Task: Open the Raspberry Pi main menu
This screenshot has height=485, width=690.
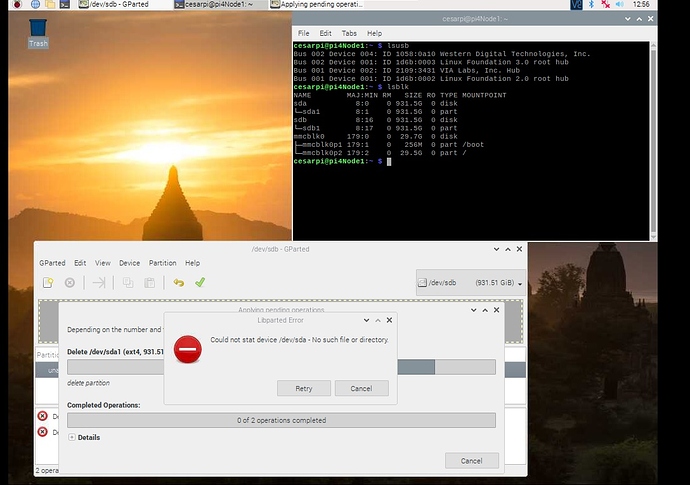Action: pyautogui.click(x=17, y=4)
